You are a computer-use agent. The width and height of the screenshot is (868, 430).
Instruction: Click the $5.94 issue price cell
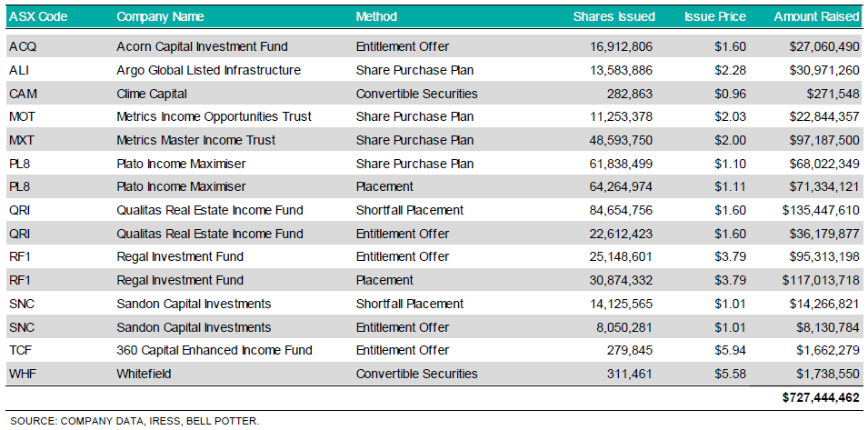pyautogui.click(x=731, y=350)
